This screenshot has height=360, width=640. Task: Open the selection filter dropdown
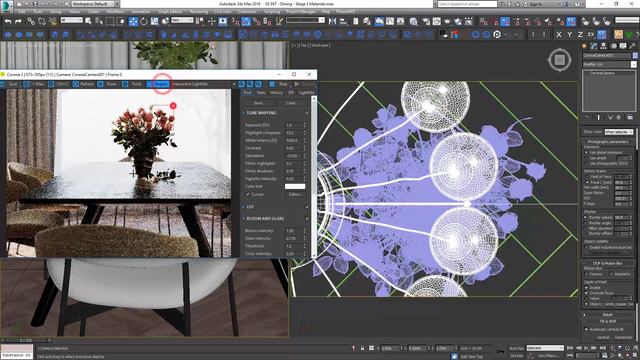pos(71,20)
